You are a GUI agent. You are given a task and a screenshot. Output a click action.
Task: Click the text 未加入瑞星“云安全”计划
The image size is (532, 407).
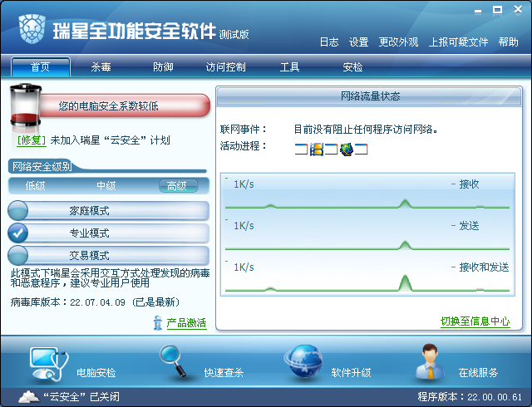tap(110, 140)
